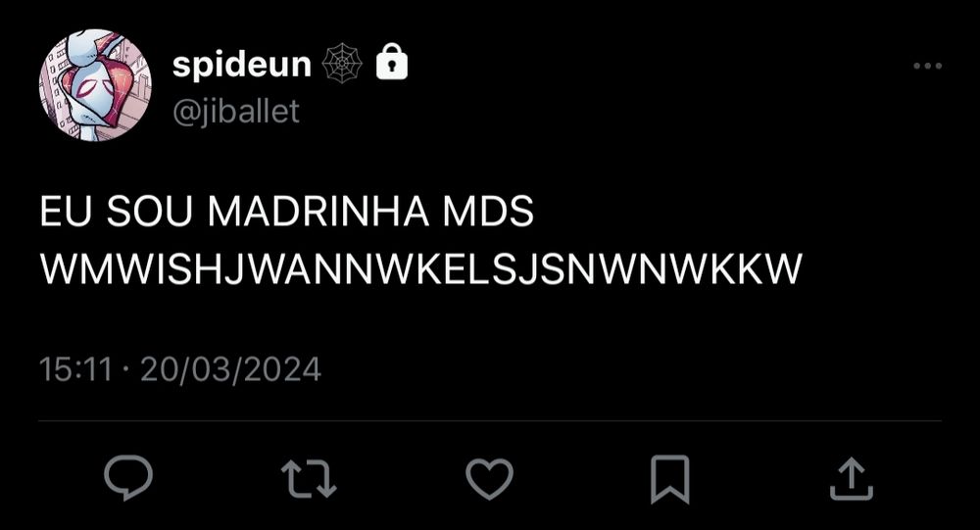Visit the @jiballet handle
This screenshot has width=980, height=530.
coord(235,112)
